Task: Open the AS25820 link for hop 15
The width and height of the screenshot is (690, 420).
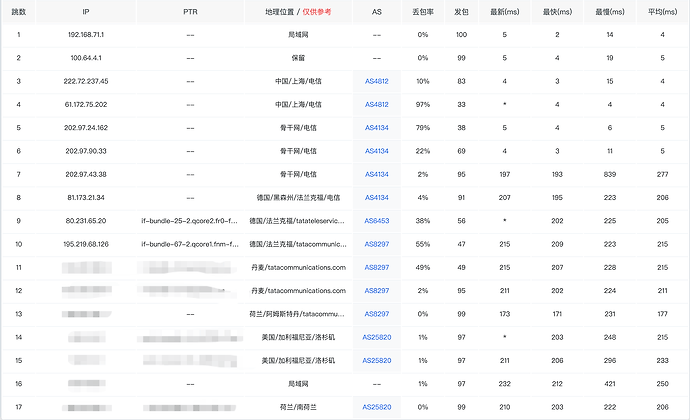Action: pyautogui.click(x=377, y=361)
